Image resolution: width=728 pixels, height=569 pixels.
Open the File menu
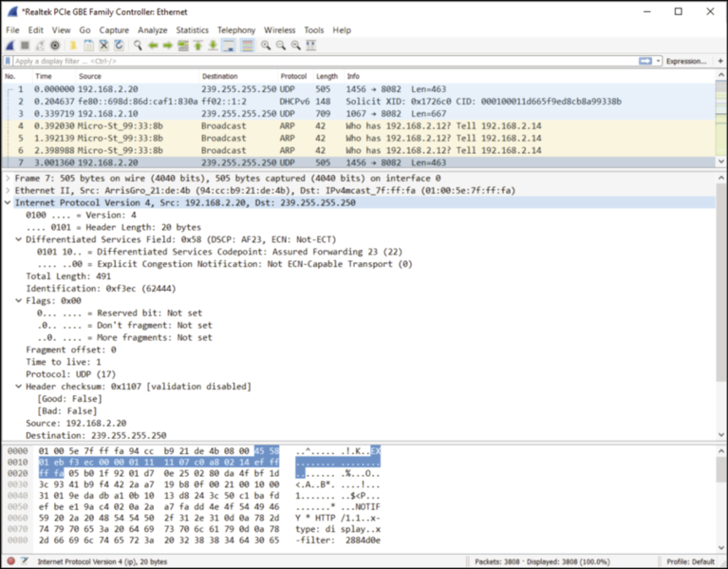coord(12,30)
